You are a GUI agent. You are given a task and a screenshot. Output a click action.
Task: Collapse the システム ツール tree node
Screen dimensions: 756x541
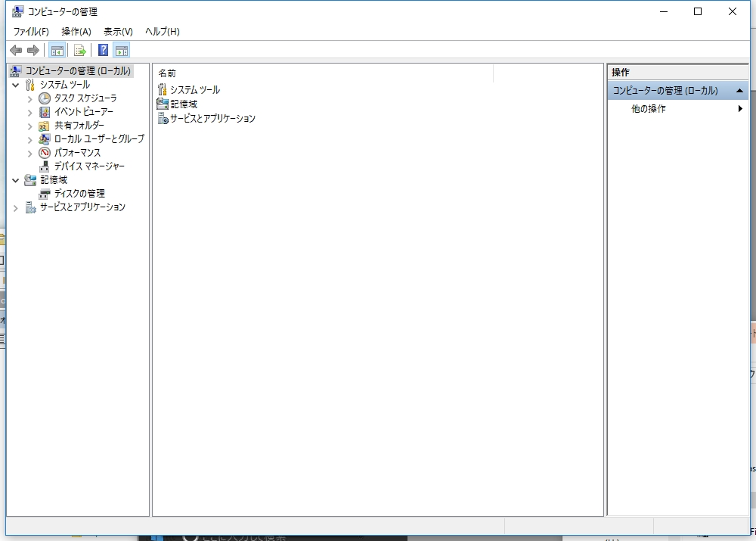16,85
